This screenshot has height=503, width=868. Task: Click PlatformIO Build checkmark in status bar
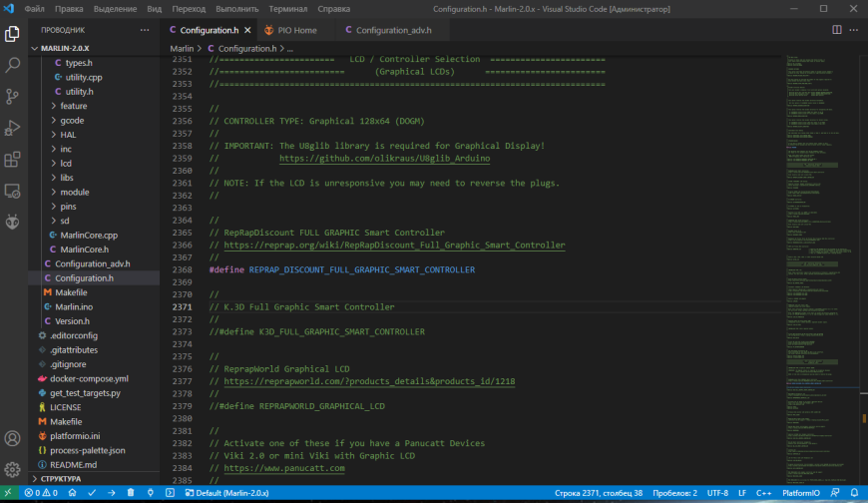(92, 492)
